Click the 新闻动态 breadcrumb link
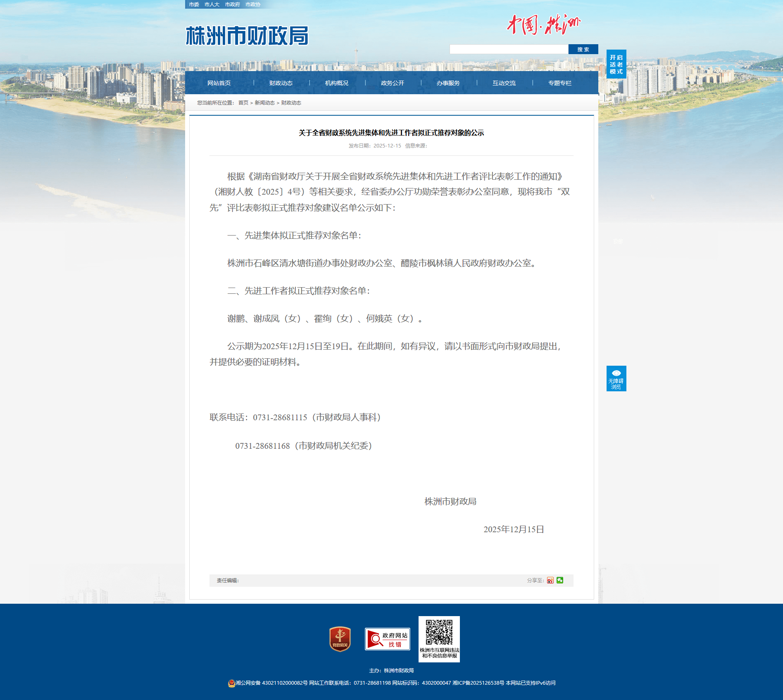Image resolution: width=783 pixels, height=700 pixels. [264, 103]
